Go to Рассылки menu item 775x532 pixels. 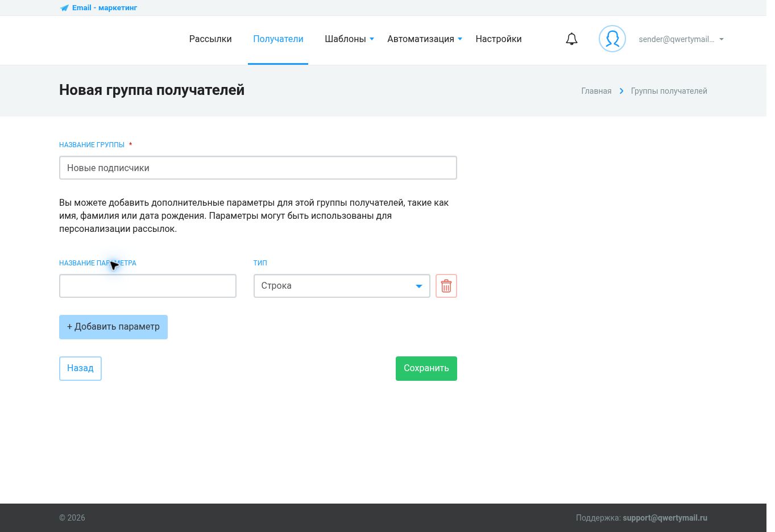coord(210,39)
